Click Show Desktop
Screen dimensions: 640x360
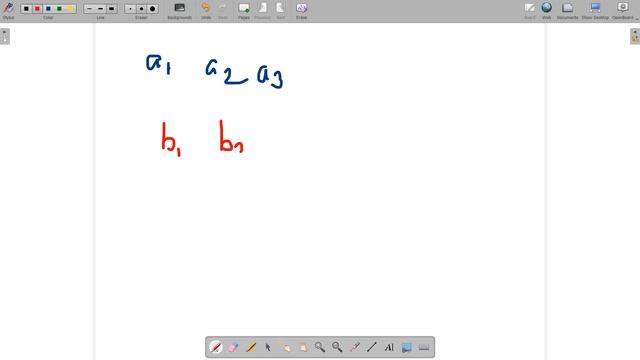[595, 11]
